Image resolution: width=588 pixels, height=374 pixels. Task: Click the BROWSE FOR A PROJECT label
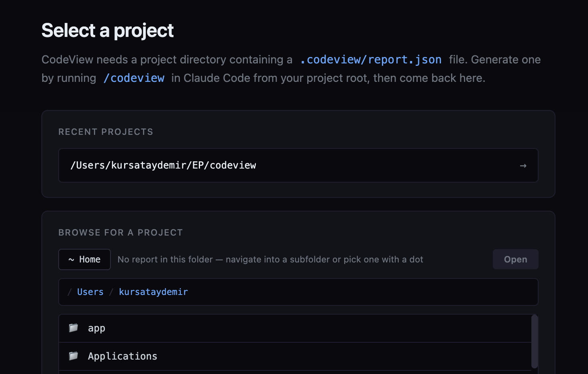[x=120, y=233]
